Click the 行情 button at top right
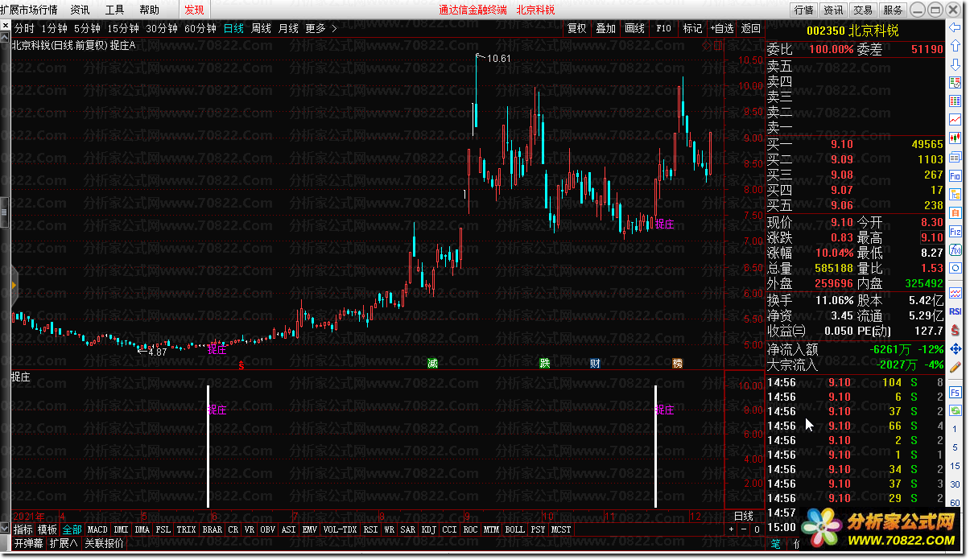Viewport: 970px width, 560px height. pos(803,10)
